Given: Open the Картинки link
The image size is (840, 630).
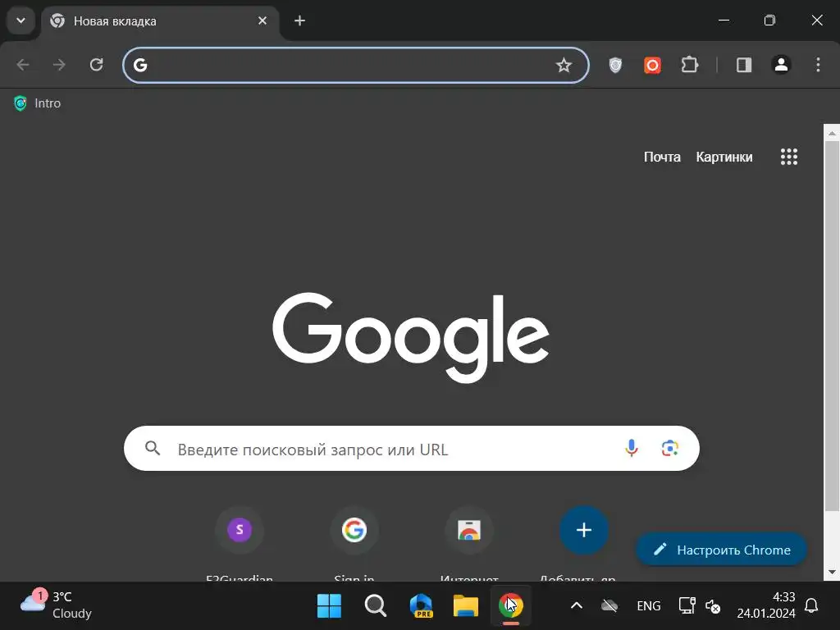Looking at the screenshot, I should coord(724,157).
